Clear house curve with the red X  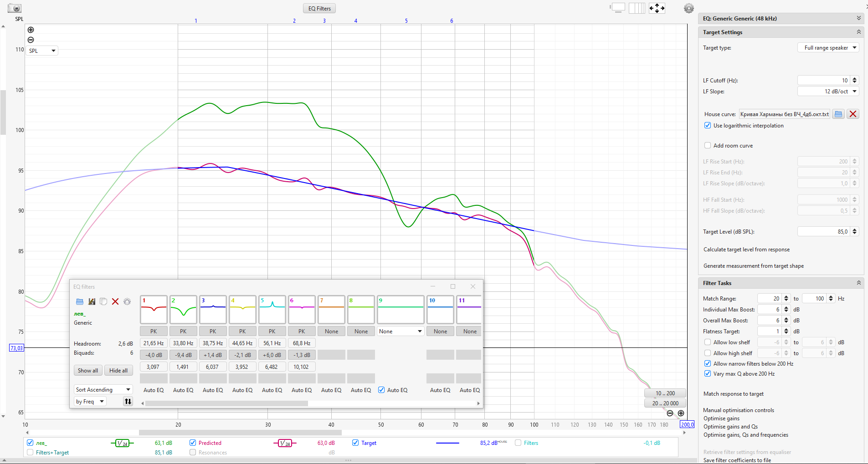pos(853,114)
